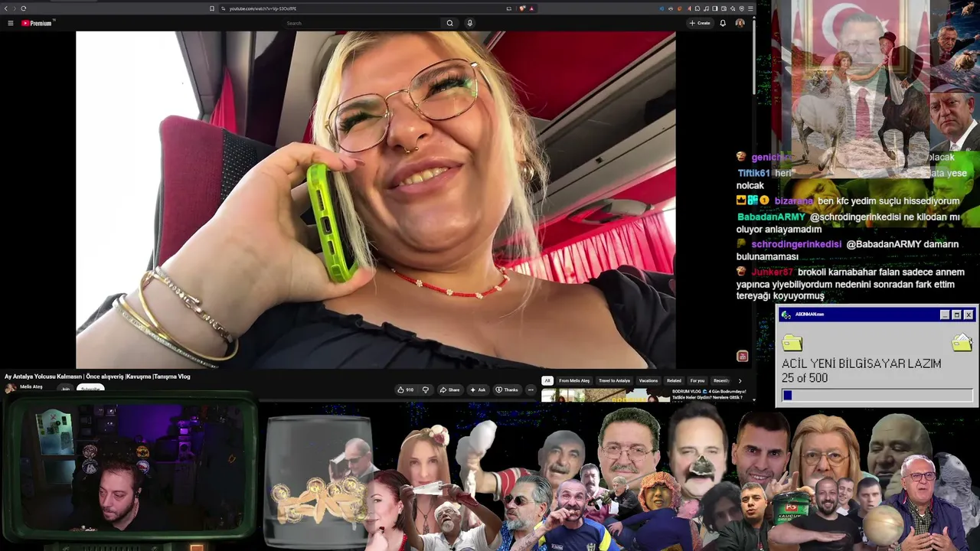Screen dimensions: 980x551
Task: Click the browser address bar URL
Action: [x=263, y=8]
